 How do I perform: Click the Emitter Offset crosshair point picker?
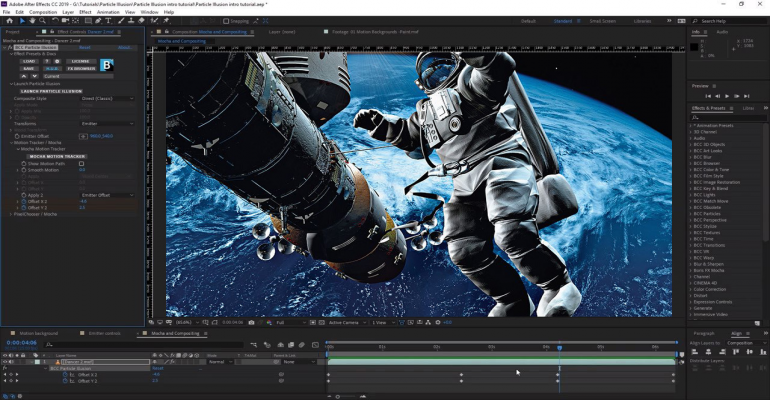[83, 135]
